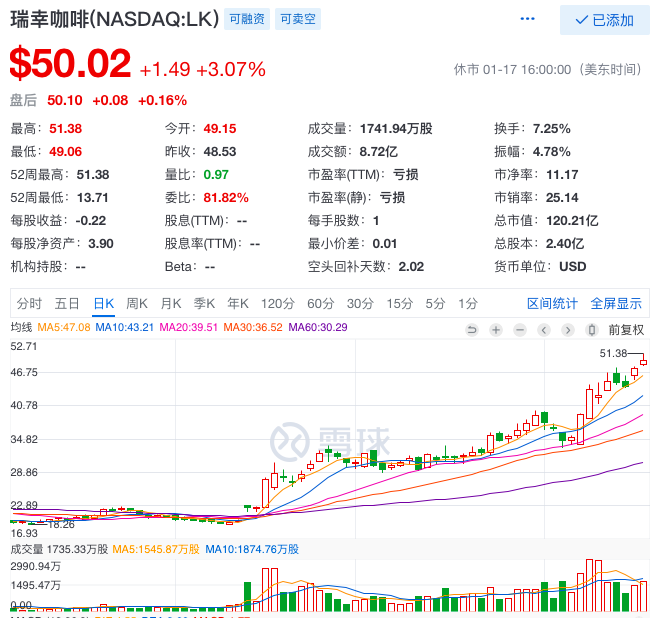
Task: Click the MA10:43.21 moving average label
Action: (124, 327)
